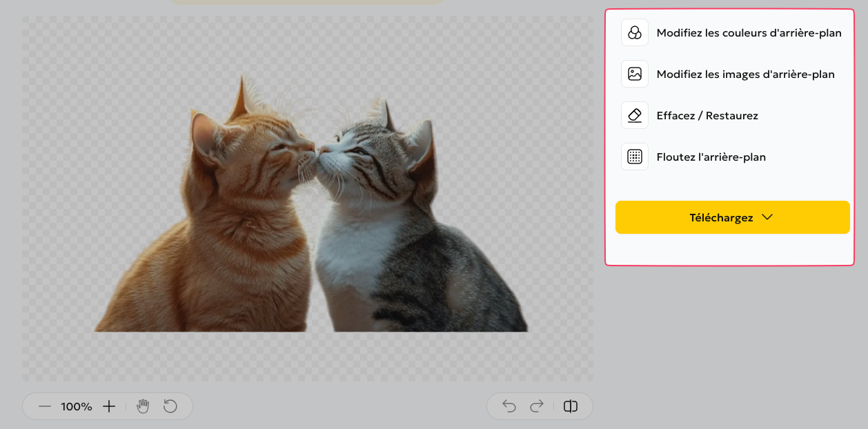Click the blur grid icon

pyautogui.click(x=635, y=157)
